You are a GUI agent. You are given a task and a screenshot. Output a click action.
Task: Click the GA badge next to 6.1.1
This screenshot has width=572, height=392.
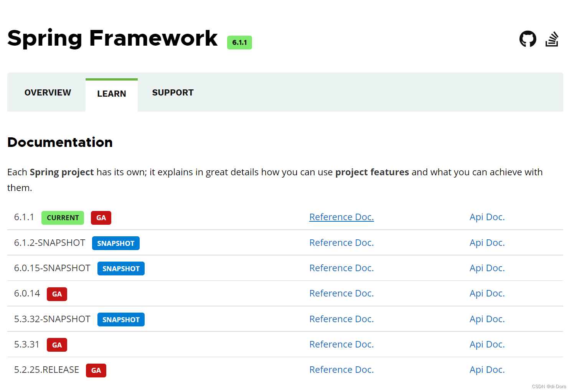101,218
